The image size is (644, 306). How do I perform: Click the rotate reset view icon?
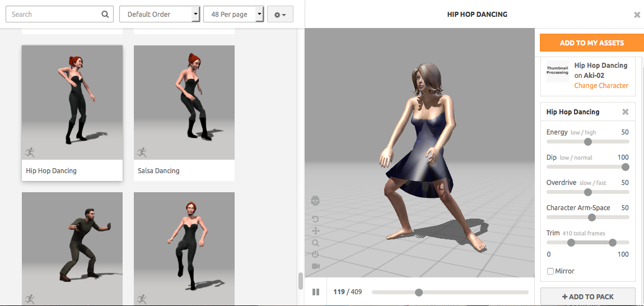click(x=315, y=219)
